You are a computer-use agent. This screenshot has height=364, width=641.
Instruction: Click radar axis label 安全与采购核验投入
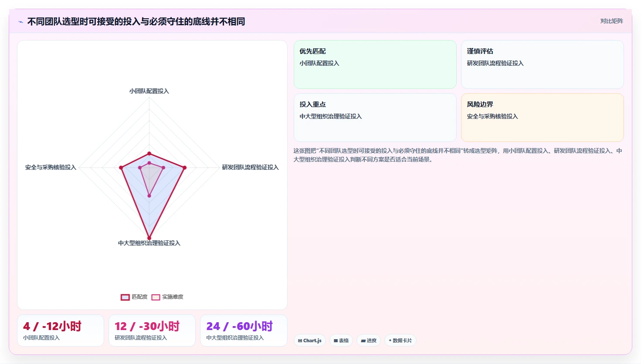click(51, 167)
